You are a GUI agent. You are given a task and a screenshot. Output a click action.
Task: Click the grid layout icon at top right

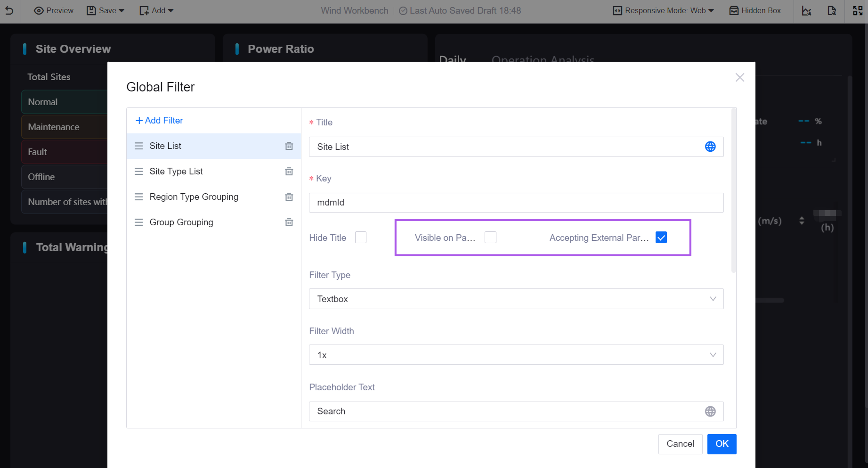click(x=857, y=10)
